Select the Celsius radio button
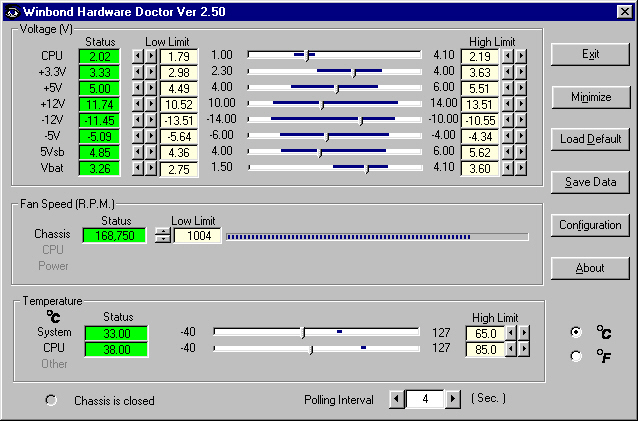The width and height of the screenshot is (638, 421). (x=575, y=332)
